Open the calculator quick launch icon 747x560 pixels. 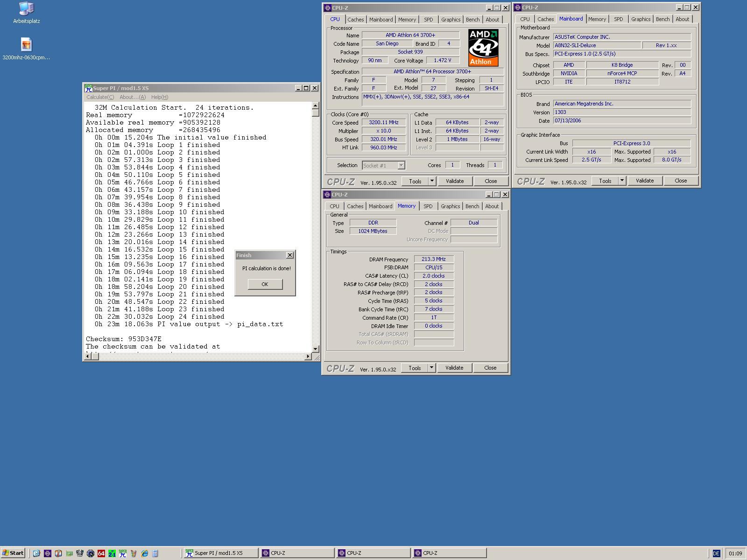pos(155,553)
